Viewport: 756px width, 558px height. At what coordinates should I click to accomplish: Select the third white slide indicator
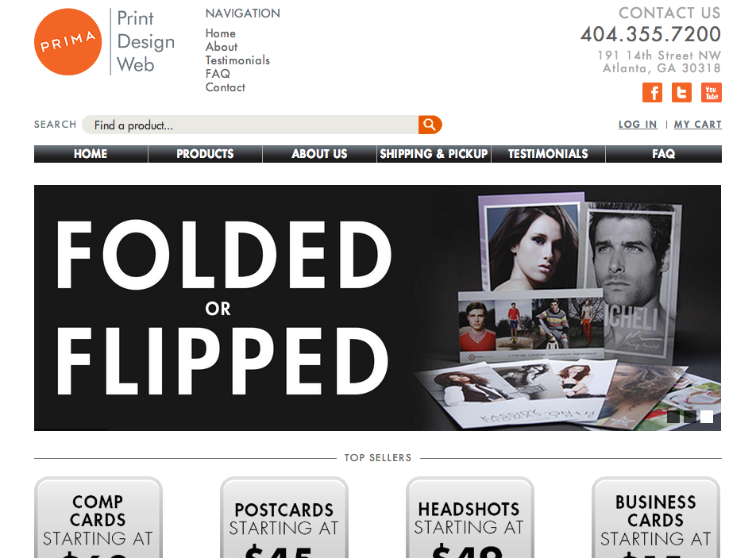pyautogui.click(x=707, y=417)
